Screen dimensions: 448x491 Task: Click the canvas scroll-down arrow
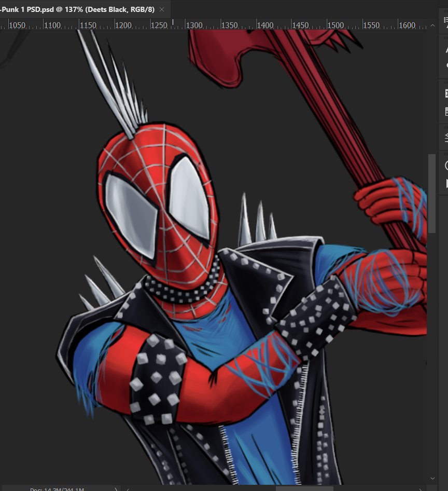click(x=432, y=479)
